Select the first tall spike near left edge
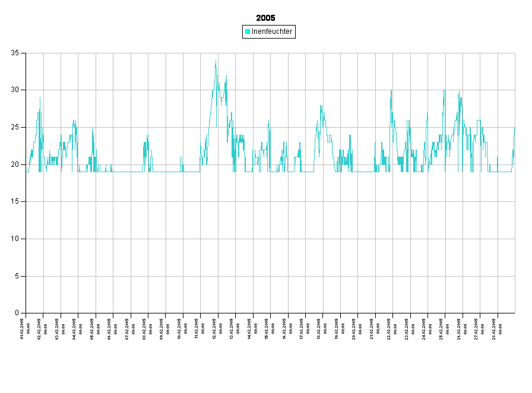The width and height of the screenshot is (532, 393). point(40,99)
